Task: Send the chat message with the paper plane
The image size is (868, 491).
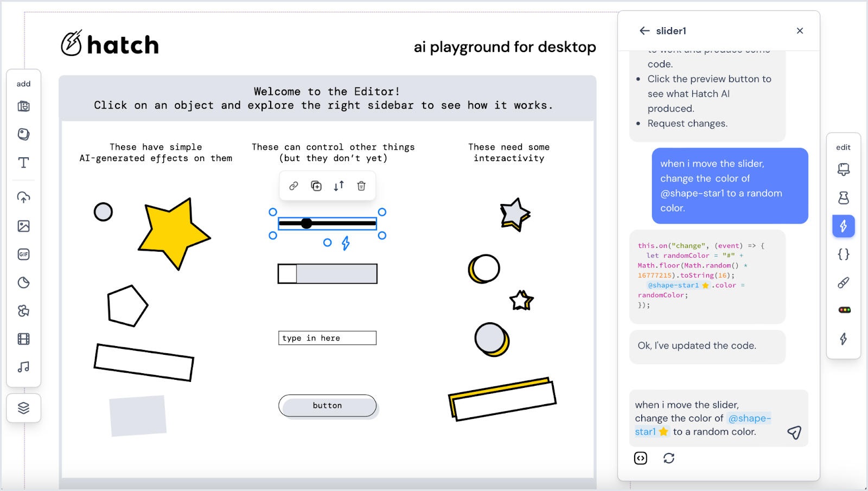Action: [x=794, y=432]
